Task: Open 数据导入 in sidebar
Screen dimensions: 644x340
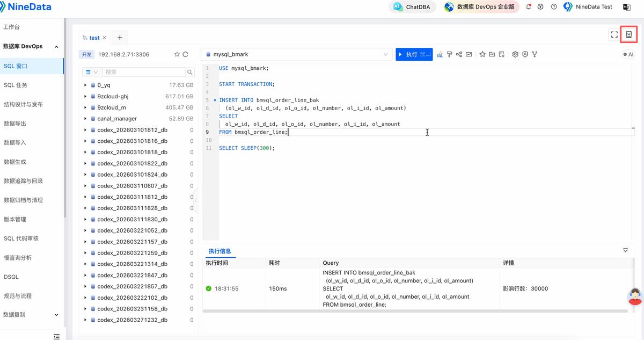Action: tap(15, 142)
